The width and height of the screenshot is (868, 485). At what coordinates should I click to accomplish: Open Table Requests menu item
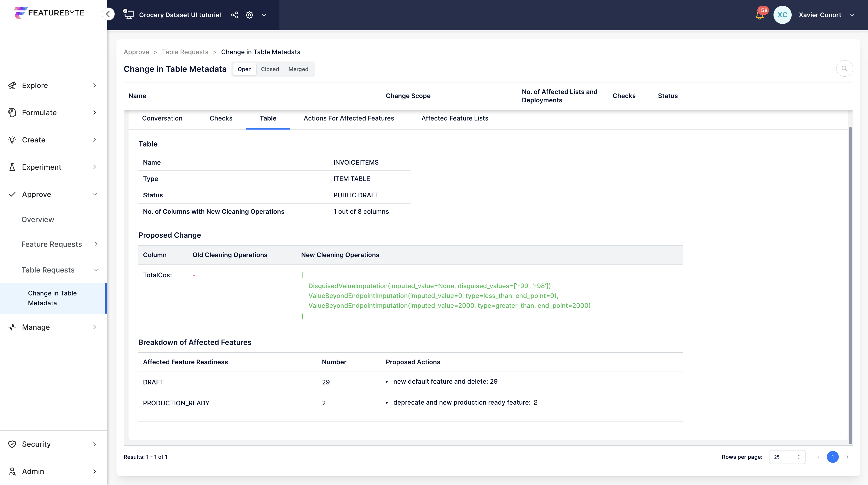pos(48,270)
